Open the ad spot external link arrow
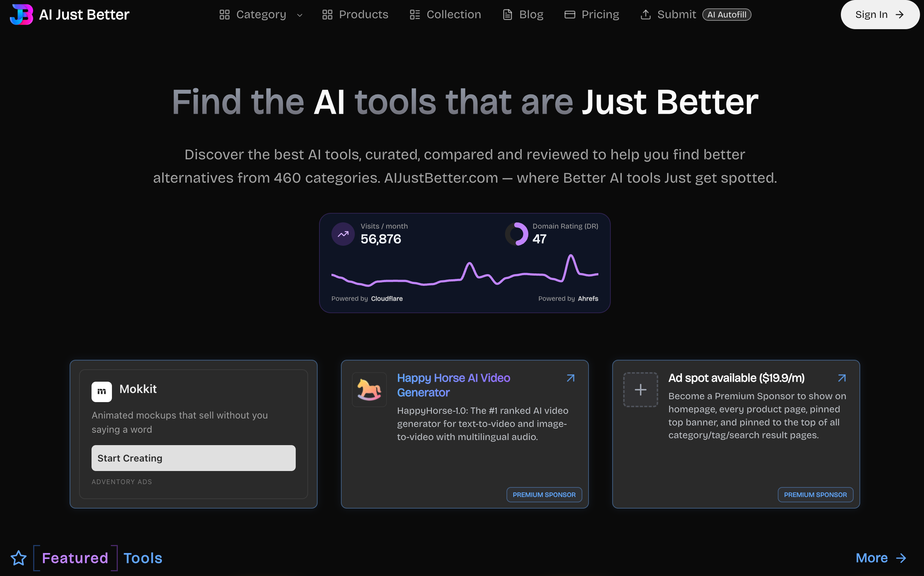The image size is (924, 576). pyautogui.click(x=842, y=378)
